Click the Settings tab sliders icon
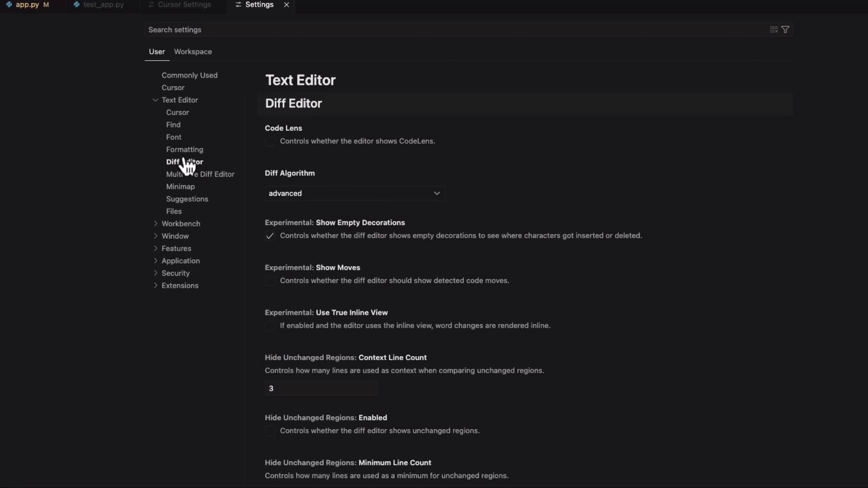The width and height of the screenshot is (868, 488). pos(238,5)
